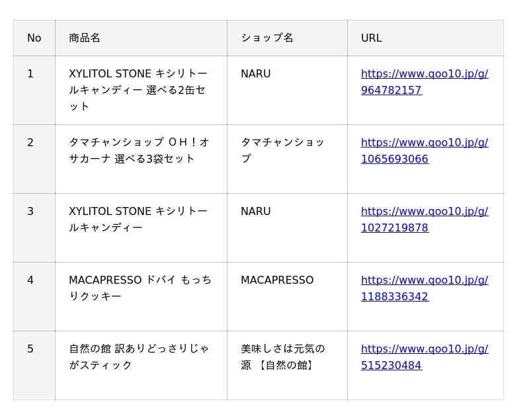
Task: Click the タマチャンショップ OH!オサカーナ product cell
Action: pos(141,159)
